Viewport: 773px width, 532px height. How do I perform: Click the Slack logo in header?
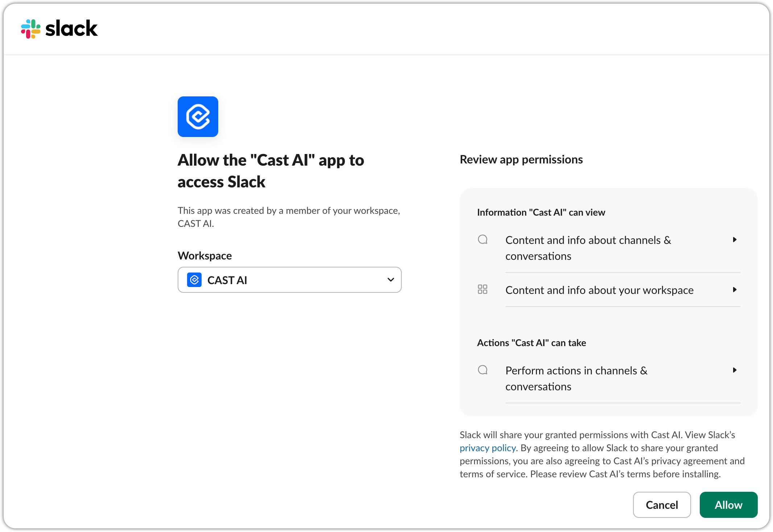tap(59, 29)
